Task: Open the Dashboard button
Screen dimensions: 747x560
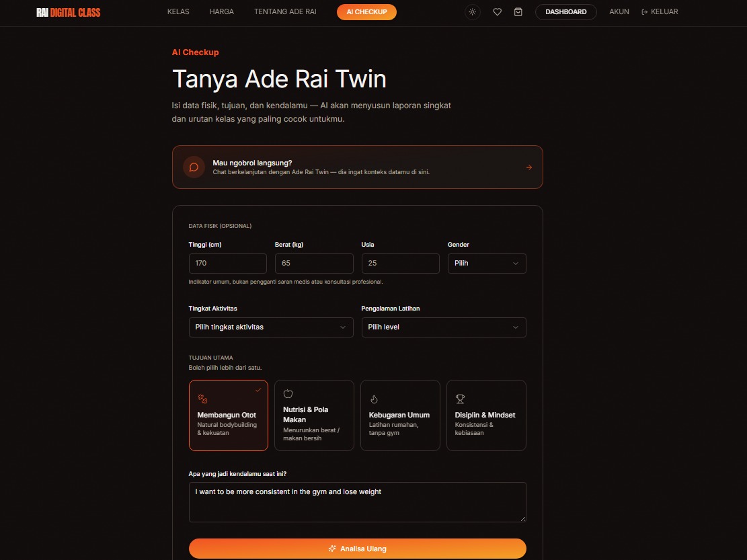Action: pos(565,12)
